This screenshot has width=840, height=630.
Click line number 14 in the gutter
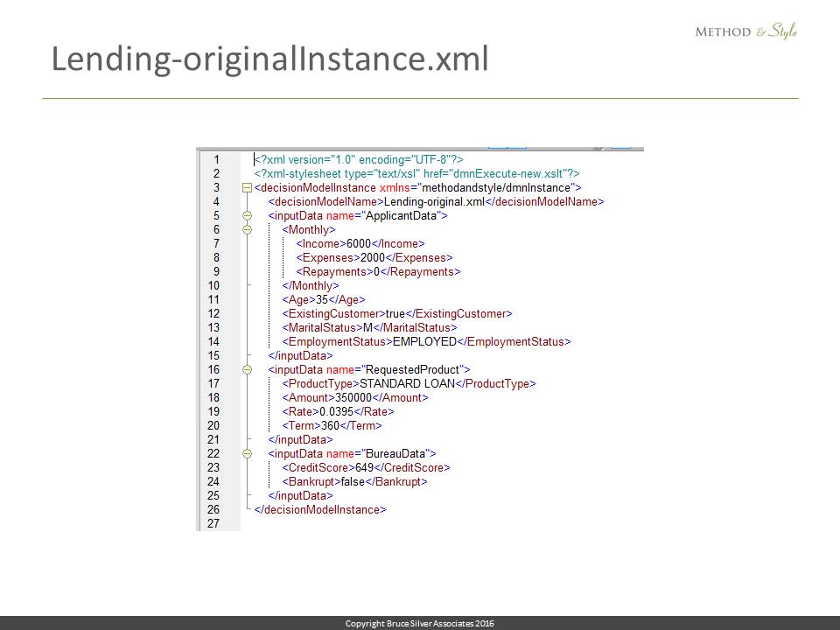click(213, 342)
